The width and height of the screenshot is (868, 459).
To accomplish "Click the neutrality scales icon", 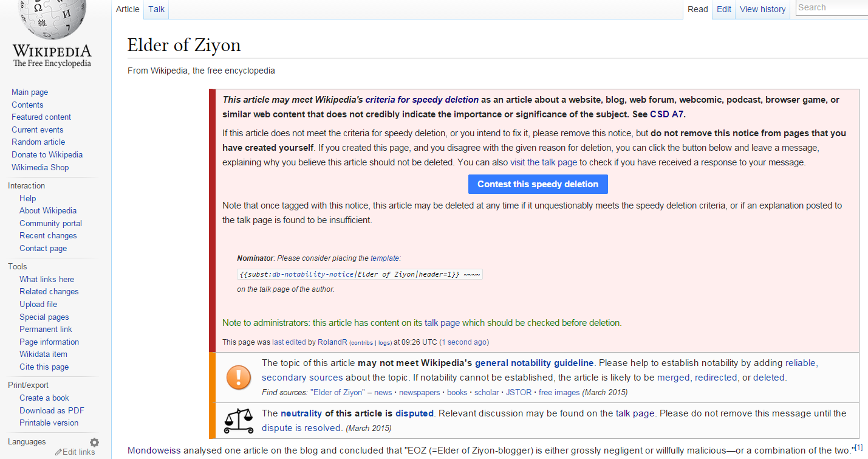I will coord(238,420).
